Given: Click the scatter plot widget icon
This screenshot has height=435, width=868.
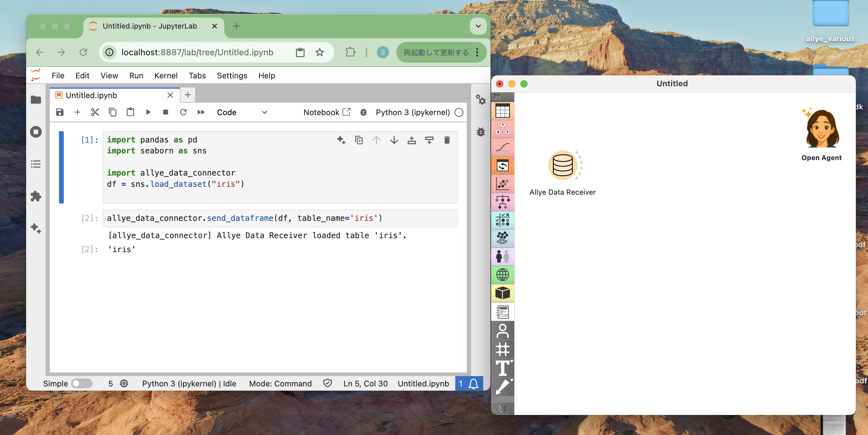Looking at the screenshot, I should pos(502,184).
